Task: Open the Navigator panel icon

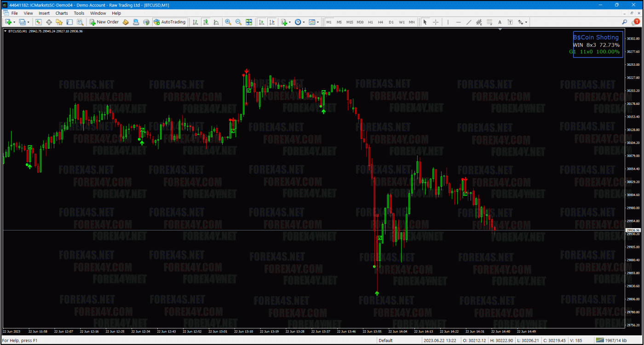Action: (x=59, y=22)
